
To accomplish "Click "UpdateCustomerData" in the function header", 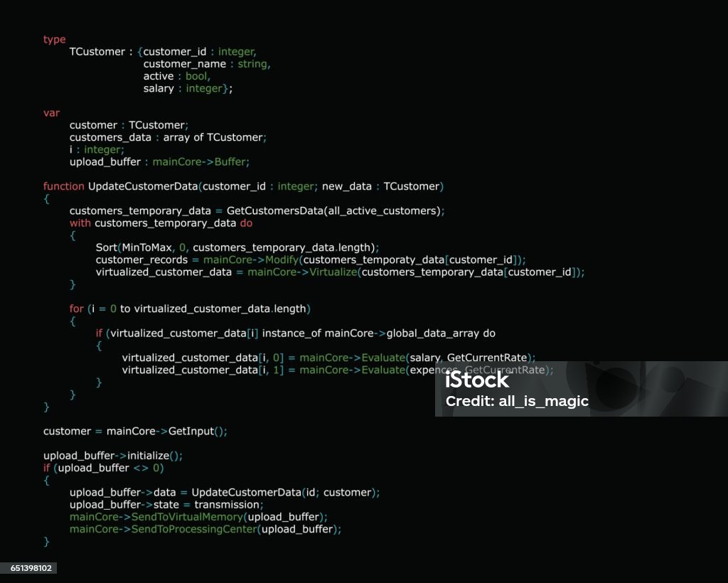I will (143, 186).
